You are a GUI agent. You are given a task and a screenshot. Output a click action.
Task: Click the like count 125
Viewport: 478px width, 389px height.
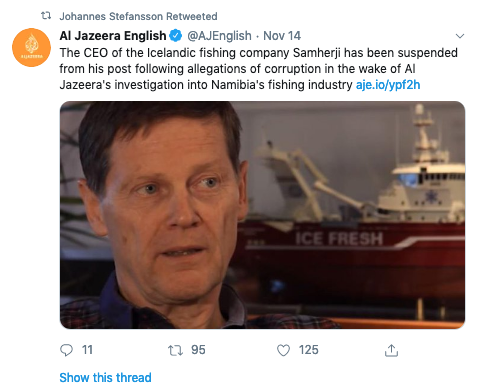[x=309, y=350]
